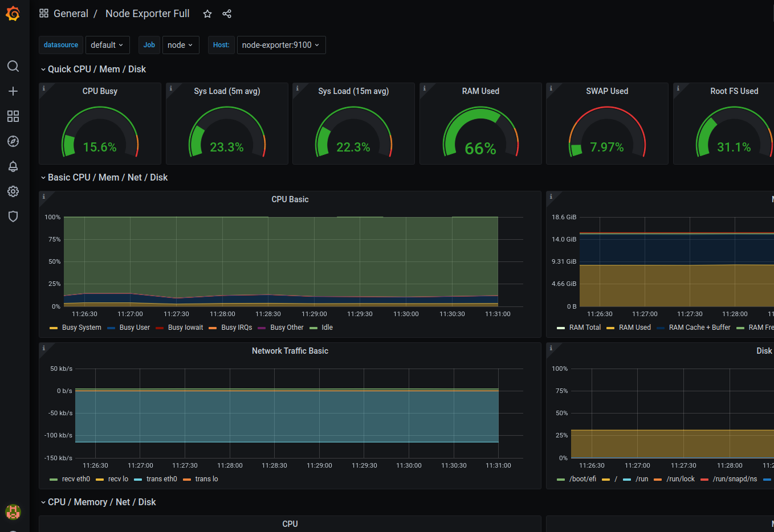Click the 7.97% SWAP Used gauge
This screenshot has height=532, width=774.
[x=607, y=132]
